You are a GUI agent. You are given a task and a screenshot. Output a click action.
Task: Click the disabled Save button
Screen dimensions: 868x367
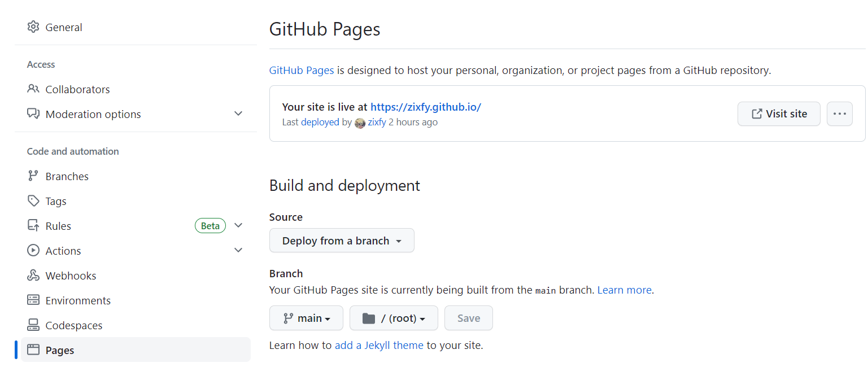(469, 318)
